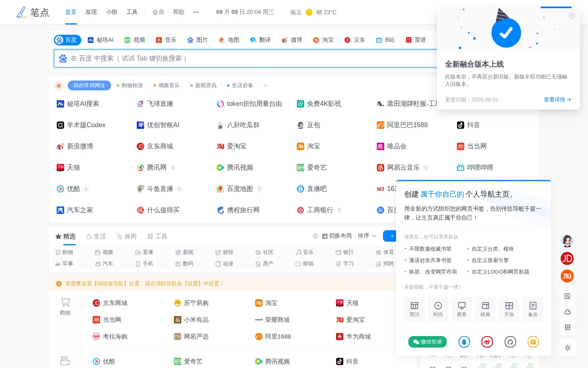Open the 工具 nav item

click(x=132, y=12)
